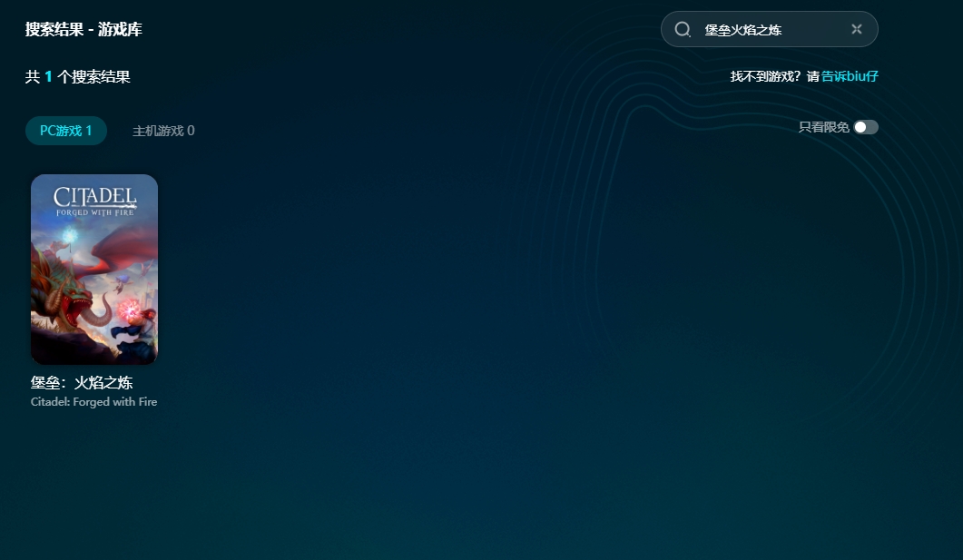Click the subtitle Citadel: Forged with Fire
963x560 pixels.
point(93,402)
